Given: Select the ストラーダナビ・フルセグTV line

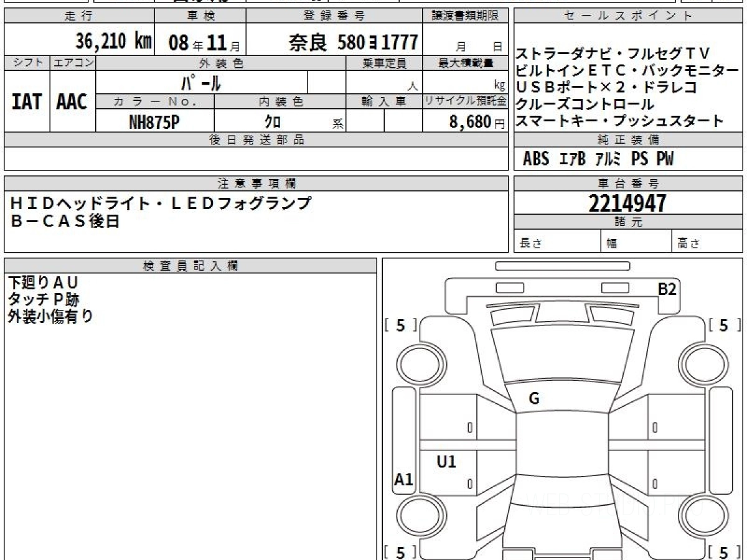Looking at the screenshot, I should (x=613, y=54).
